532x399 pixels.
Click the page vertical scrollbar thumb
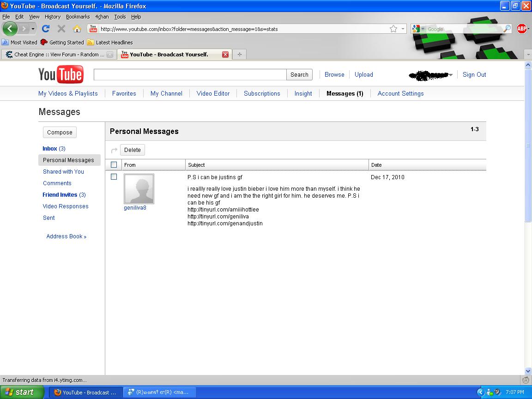(528, 145)
